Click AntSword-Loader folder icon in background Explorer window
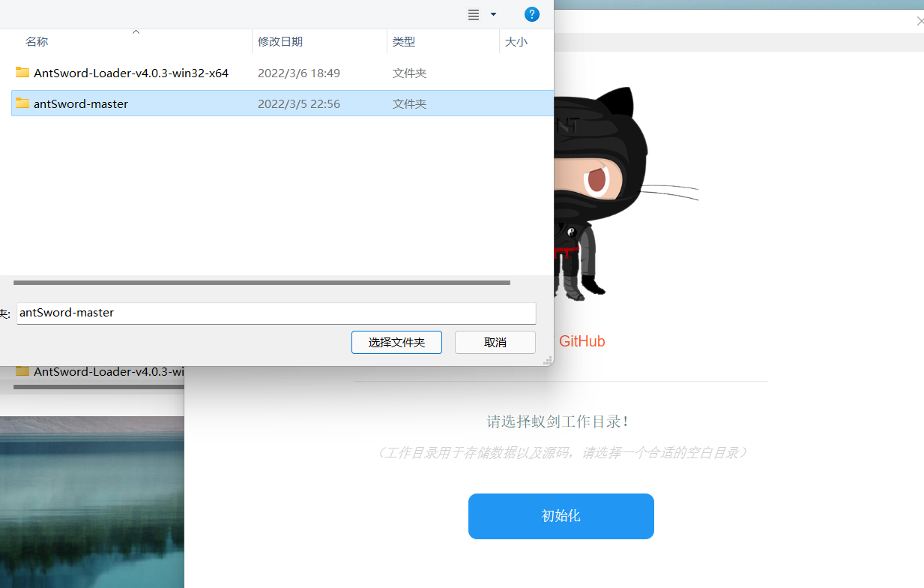The height and width of the screenshot is (588, 924). pos(22,371)
